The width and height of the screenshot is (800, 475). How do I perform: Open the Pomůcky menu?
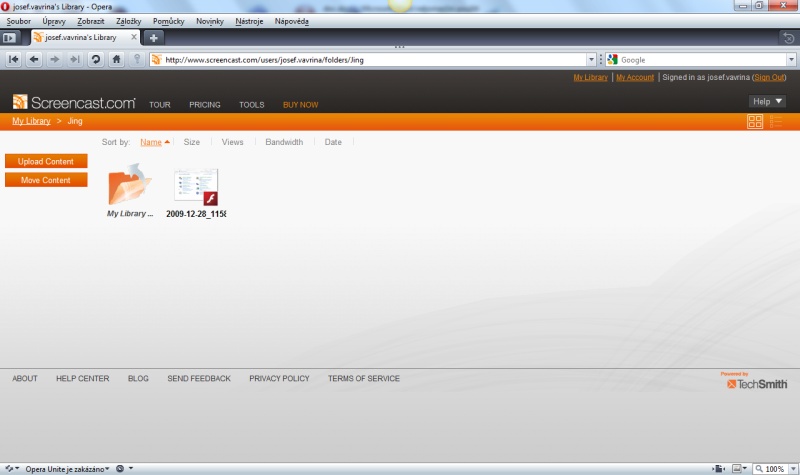(168, 21)
